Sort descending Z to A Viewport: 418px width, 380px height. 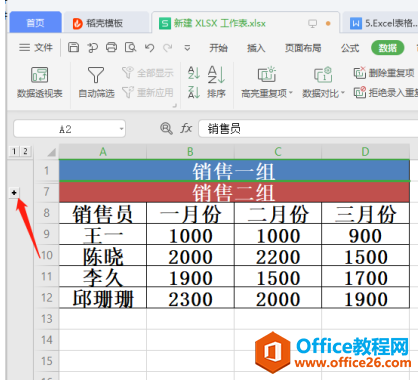tap(194, 92)
